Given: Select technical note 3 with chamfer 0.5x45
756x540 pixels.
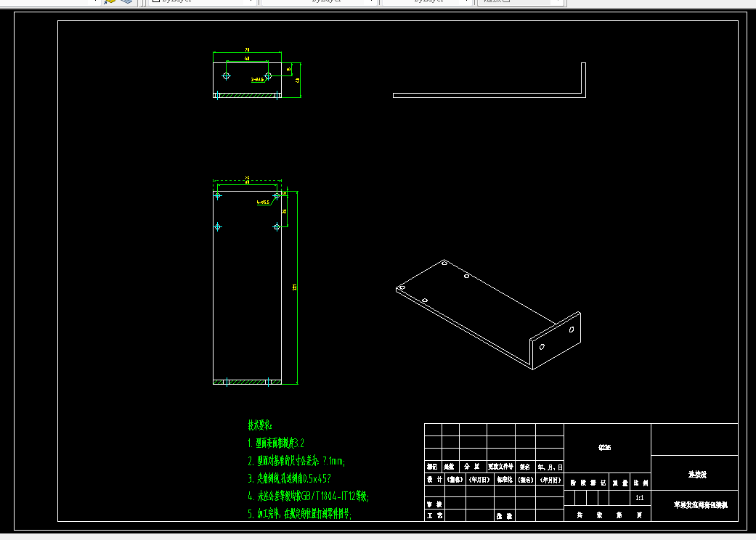Looking at the screenshot, I should click(x=289, y=478).
